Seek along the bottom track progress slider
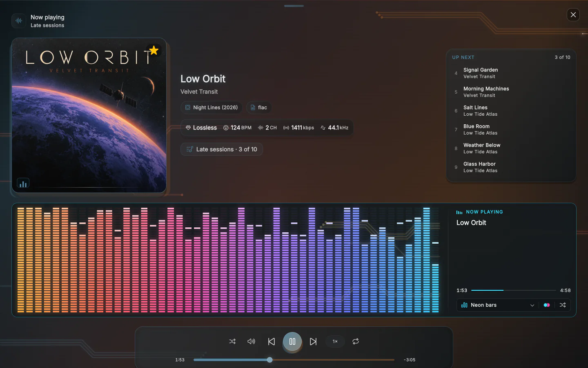This screenshot has width=588, height=368. [294, 360]
